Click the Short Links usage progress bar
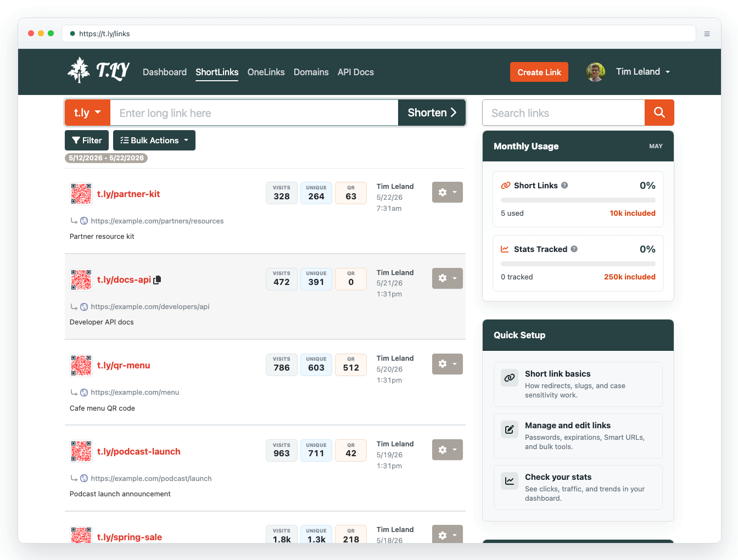 click(578, 200)
